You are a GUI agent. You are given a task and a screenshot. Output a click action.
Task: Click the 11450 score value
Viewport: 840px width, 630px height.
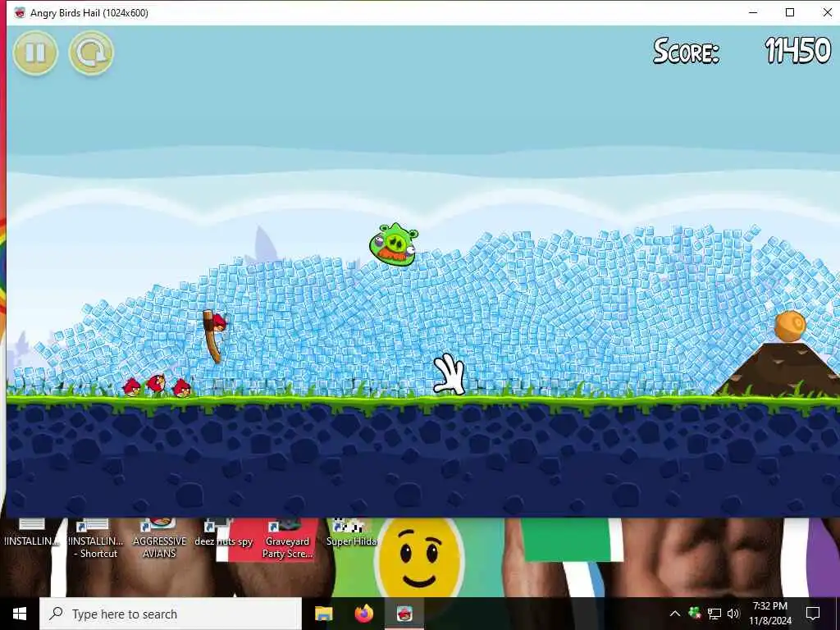797,51
